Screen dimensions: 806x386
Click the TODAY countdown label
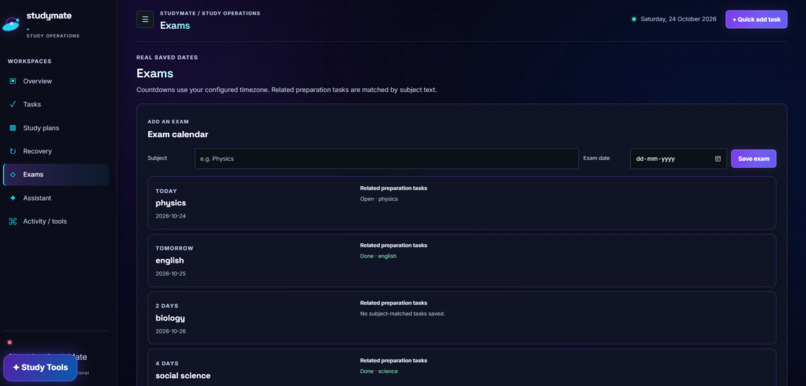[166, 191]
